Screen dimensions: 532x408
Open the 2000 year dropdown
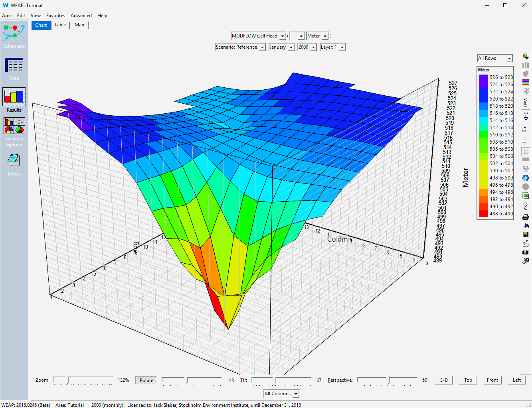point(307,47)
